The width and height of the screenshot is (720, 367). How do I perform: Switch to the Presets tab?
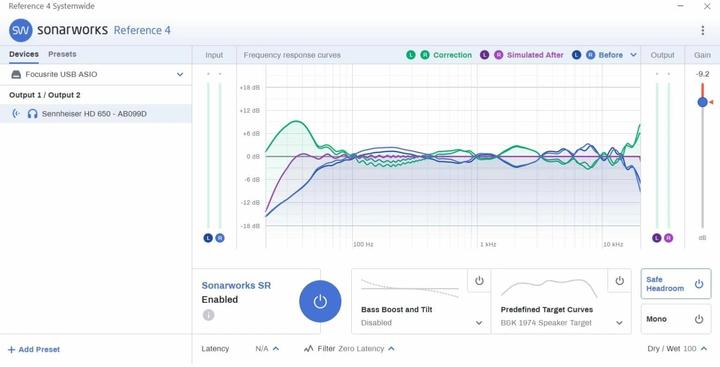point(62,54)
